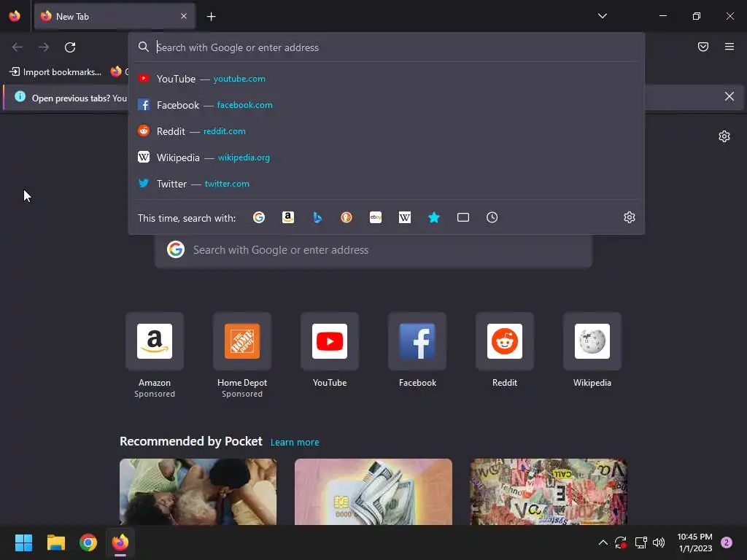Click Import bookmarks button
Screen dimensions: 747x560
[55, 72]
